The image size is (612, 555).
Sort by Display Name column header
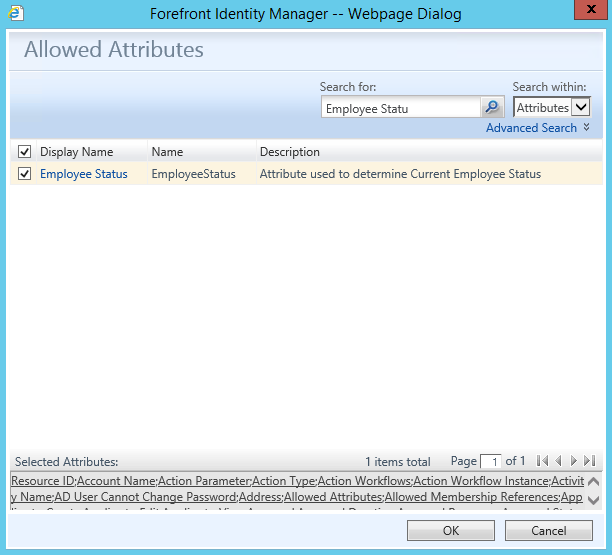[76, 152]
